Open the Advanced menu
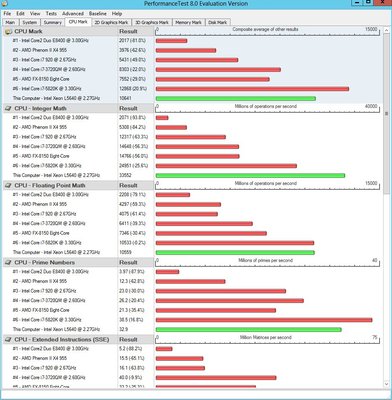392x400 pixels. coord(73,14)
